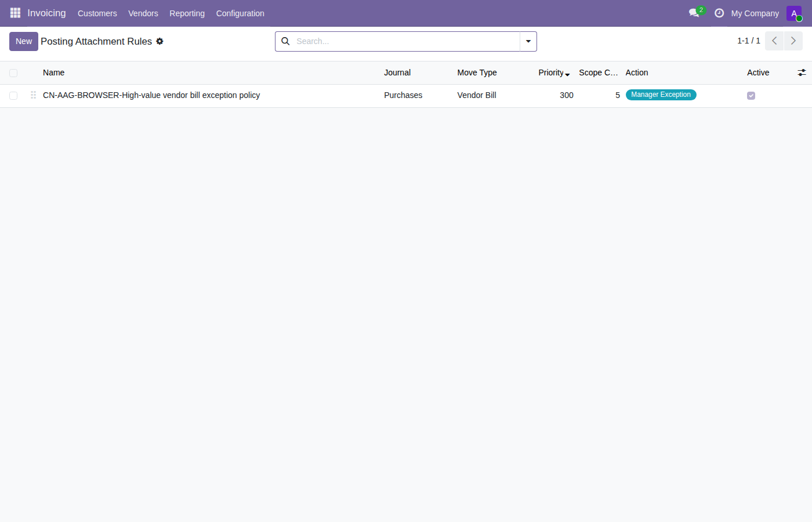Screen dimensions: 812x522
Task: Click the pager counter 1-1 / 1
Action: click(x=749, y=41)
